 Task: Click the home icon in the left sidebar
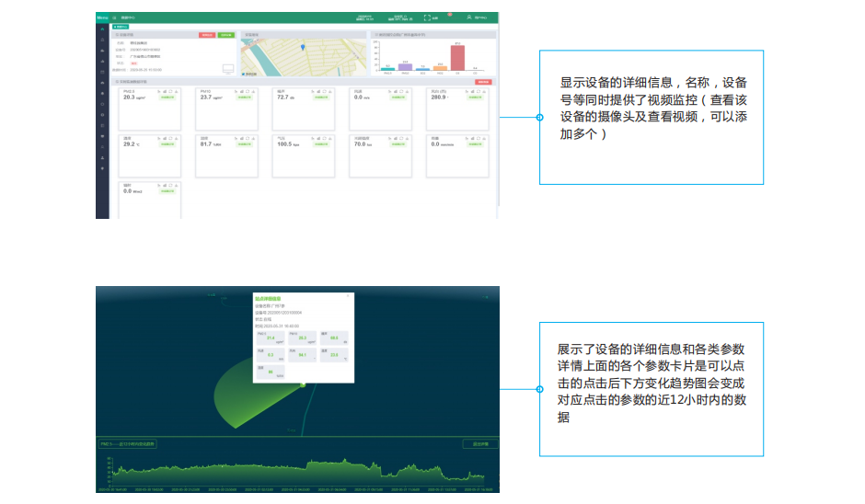point(102,29)
